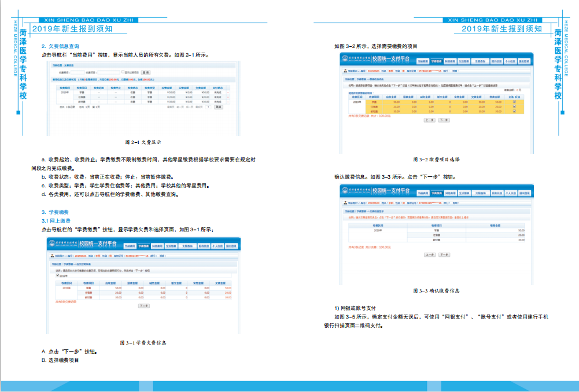
Task: Open the 其他费用 tab in Figure 3-1
Action: pos(157,246)
